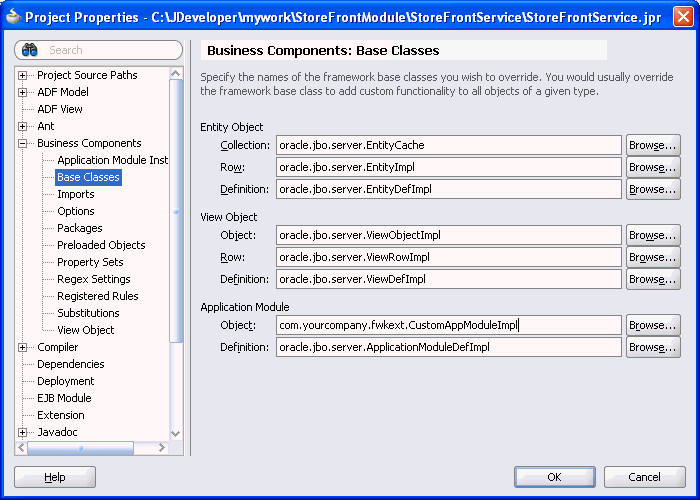Browse for Entity Object Definition class
700x500 pixels.
(x=653, y=189)
